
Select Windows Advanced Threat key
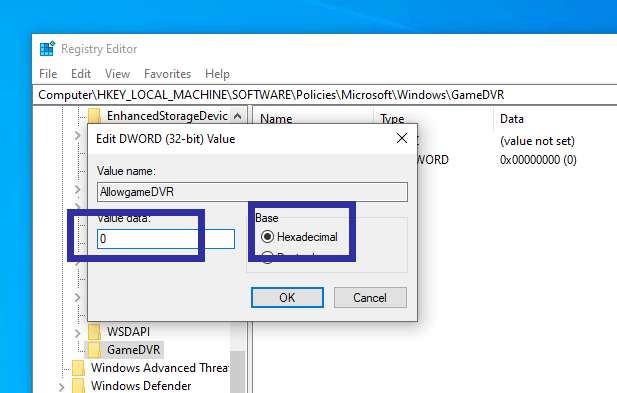click(x=159, y=367)
